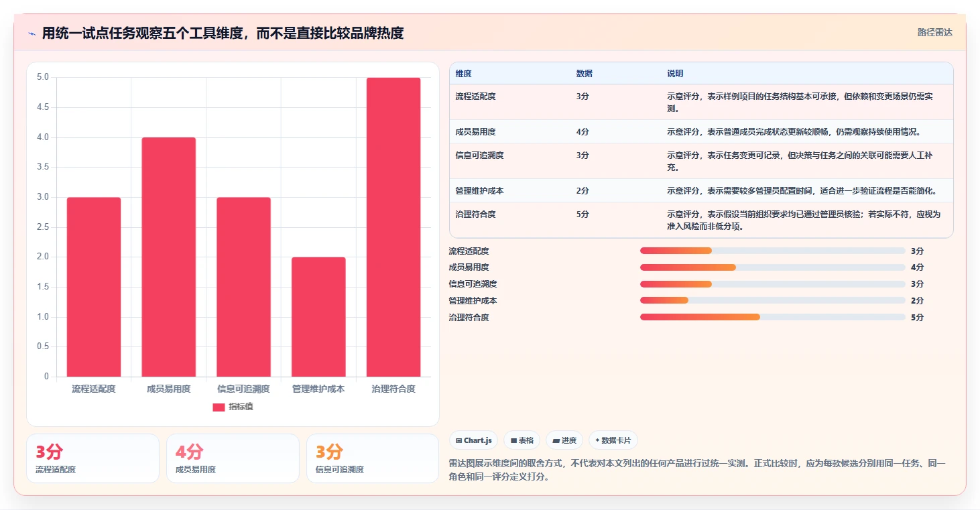980x510 pixels.
Task: Open the 3分 流程适配度 data card
Action: [x=93, y=458]
